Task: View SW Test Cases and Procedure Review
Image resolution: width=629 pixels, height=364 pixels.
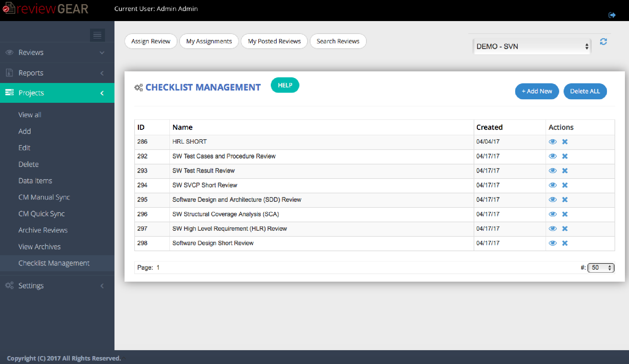Action: (x=553, y=156)
